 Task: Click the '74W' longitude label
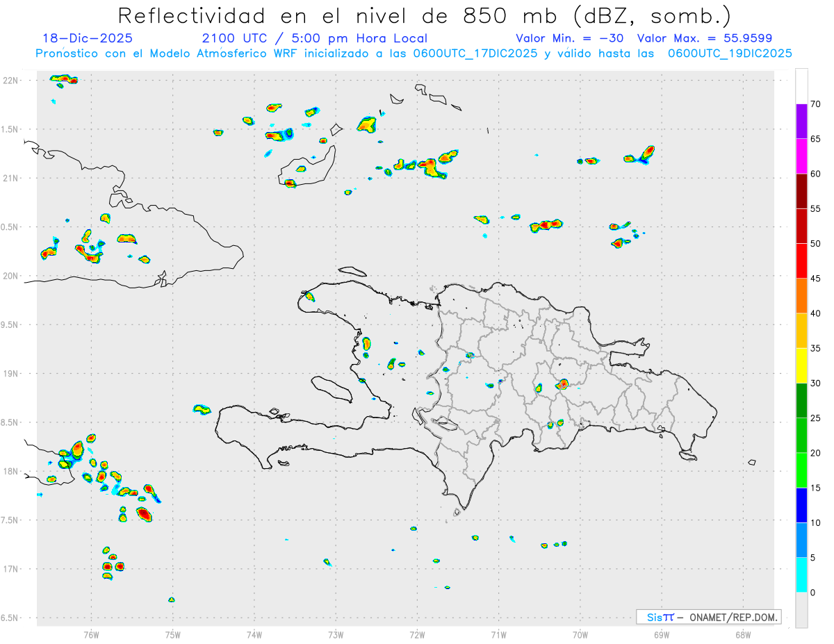(x=254, y=635)
